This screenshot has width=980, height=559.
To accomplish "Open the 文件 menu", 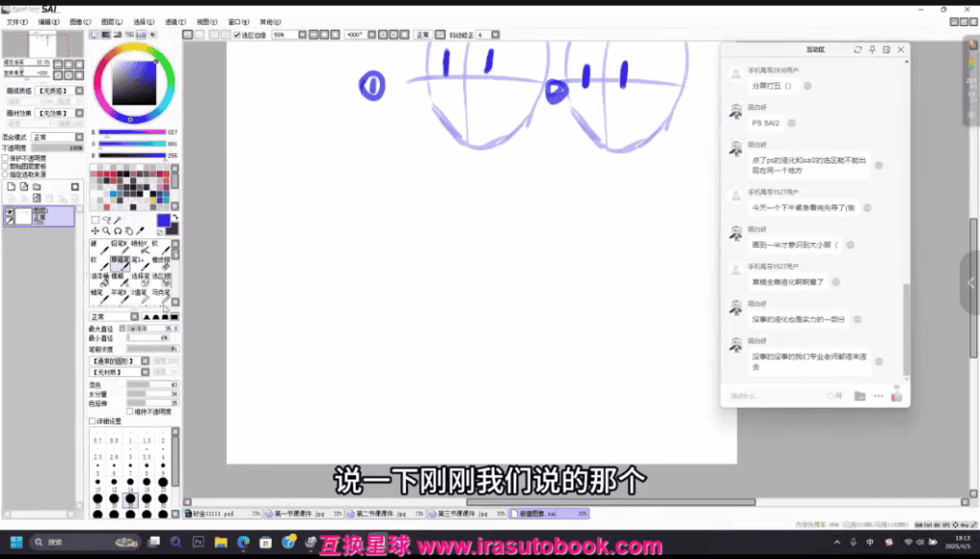I will pos(16,21).
